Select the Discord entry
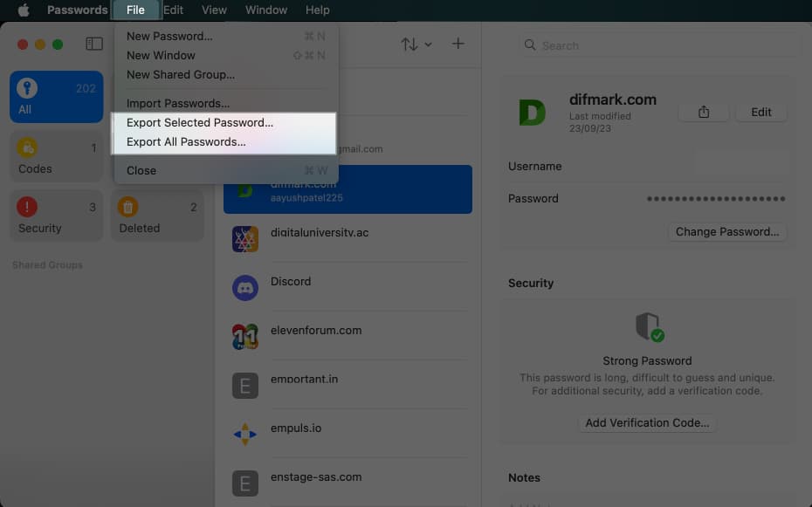The width and height of the screenshot is (812, 507). click(348, 287)
